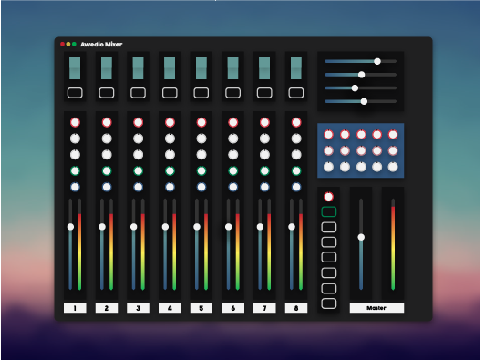Click first knob in blue panel's top row
Image resolution: width=480 pixels, height=360 pixels.
coord(329,134)
